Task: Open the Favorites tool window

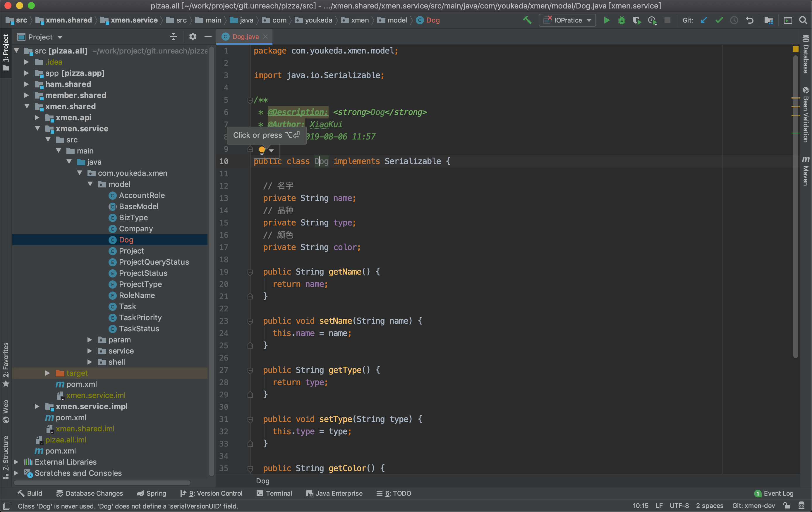Action: pos(6,365)
